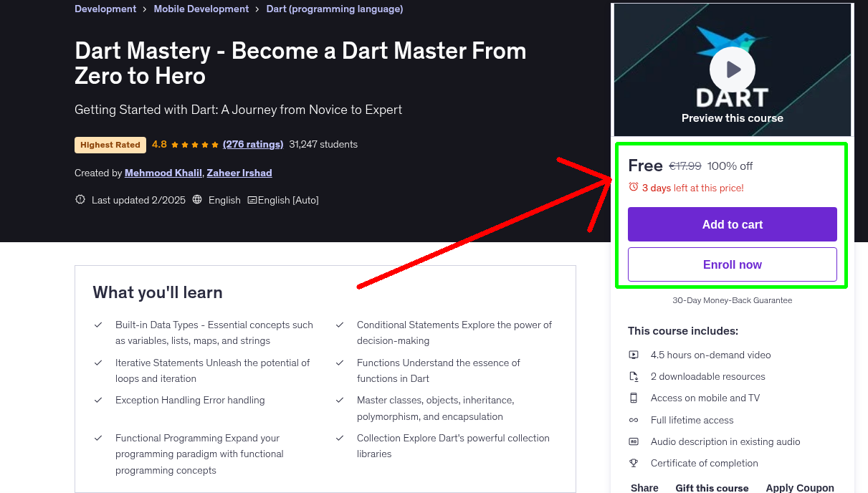Click the Enroll now button

pyautogui.click(x=732, y=264)
